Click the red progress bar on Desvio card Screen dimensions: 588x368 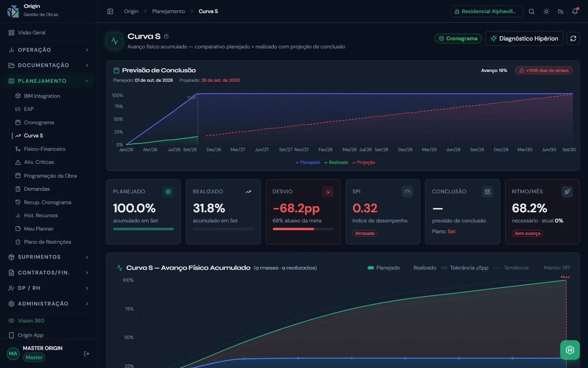coord(293,229)
